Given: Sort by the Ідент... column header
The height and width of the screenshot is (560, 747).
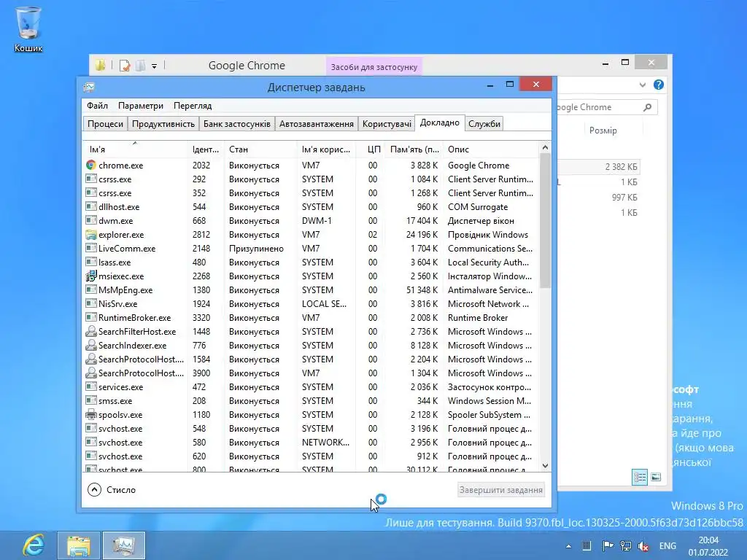Looking at the screenshot, I should tap(206, 149).
